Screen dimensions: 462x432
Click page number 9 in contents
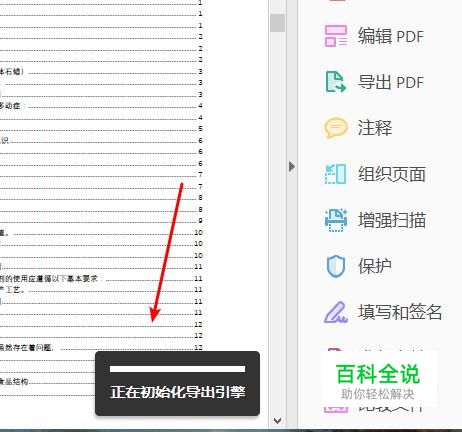[200, 221]
